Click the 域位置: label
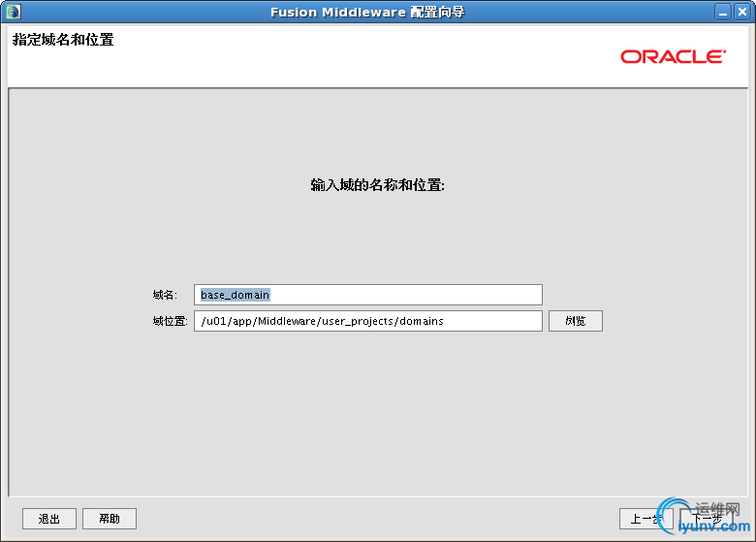This screenshot has height=542, width=756. pyautogui.click(x=170, y=321)
